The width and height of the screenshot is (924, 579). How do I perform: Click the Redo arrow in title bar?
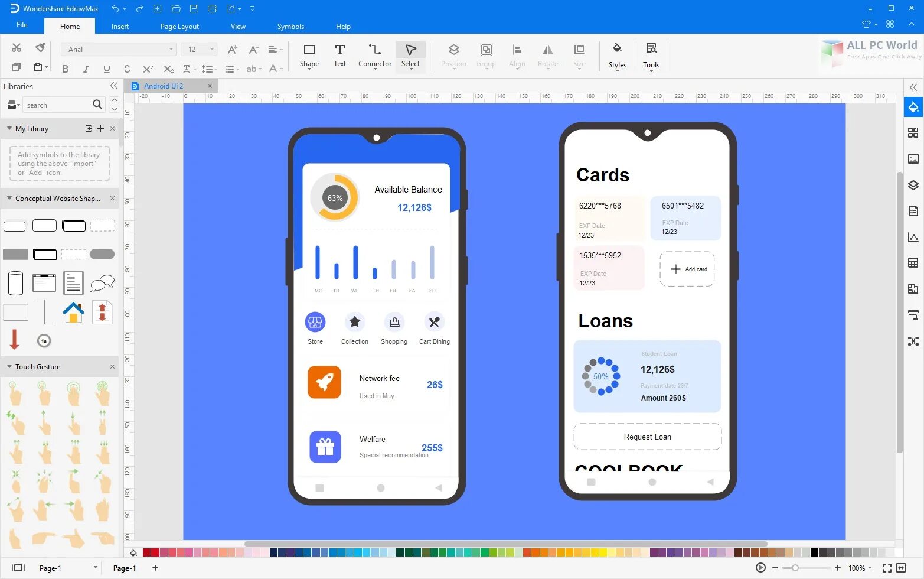(139, 9)
